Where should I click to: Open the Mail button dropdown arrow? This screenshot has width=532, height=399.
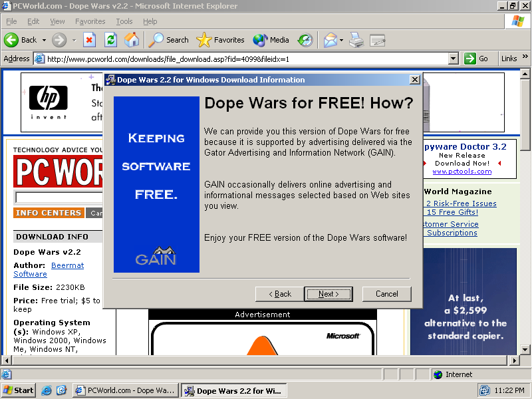point(341,40)
